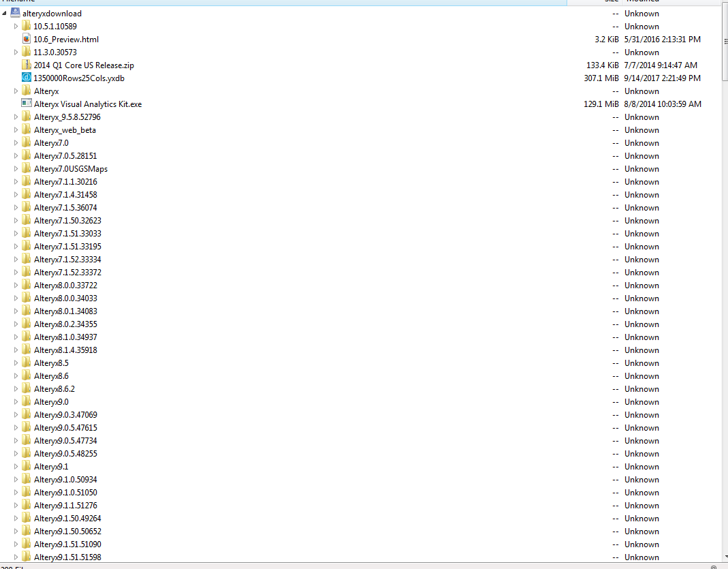The height and width of the screenshot is (569, 728).
Task: Click the Alteryx Visual Analytics Kit.exe icon
Action: (x=27, y=104)
